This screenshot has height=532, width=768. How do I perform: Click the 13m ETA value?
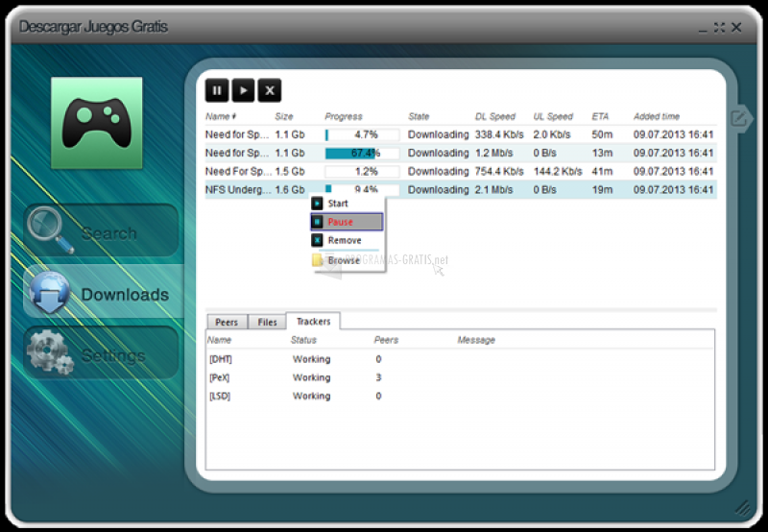[602, 154]
